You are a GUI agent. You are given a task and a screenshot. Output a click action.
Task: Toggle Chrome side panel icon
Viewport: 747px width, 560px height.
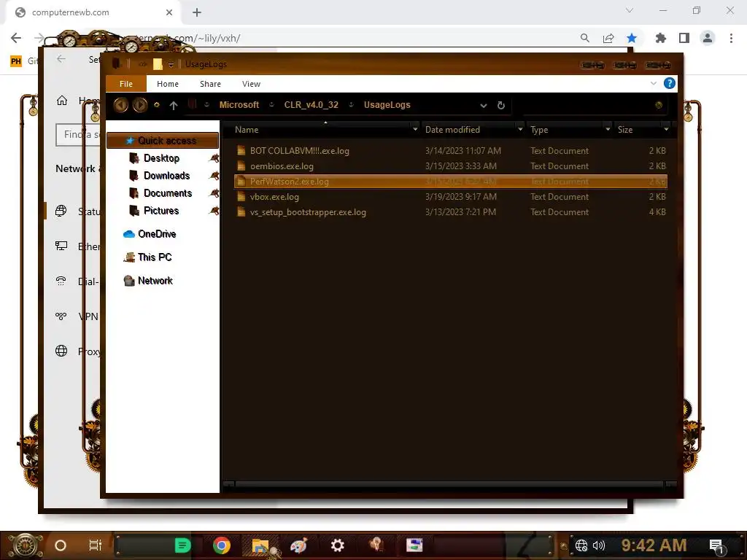click(x=684, y=38)
